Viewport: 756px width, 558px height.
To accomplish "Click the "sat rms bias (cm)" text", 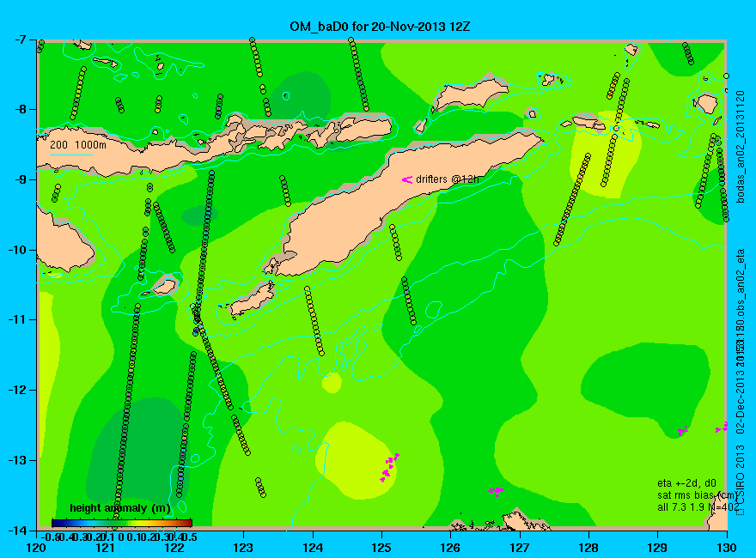I will coord(698,495).
